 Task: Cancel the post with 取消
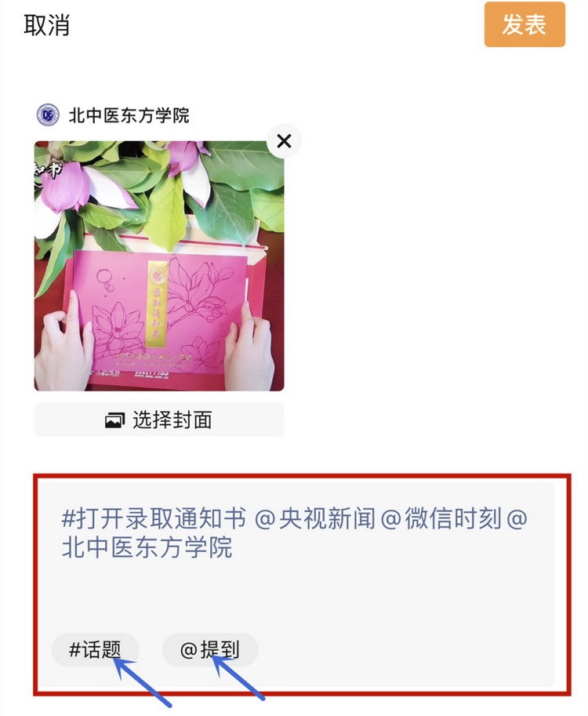[46, 25]
